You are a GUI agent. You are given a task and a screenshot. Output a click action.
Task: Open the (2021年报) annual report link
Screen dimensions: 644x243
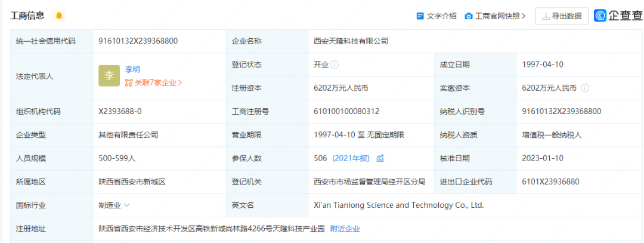[351, 158]
